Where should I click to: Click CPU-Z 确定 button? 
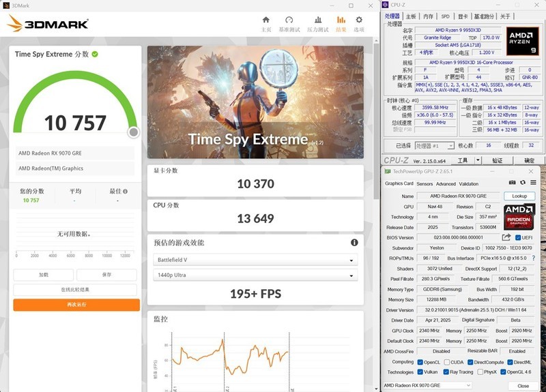[530, 160]
